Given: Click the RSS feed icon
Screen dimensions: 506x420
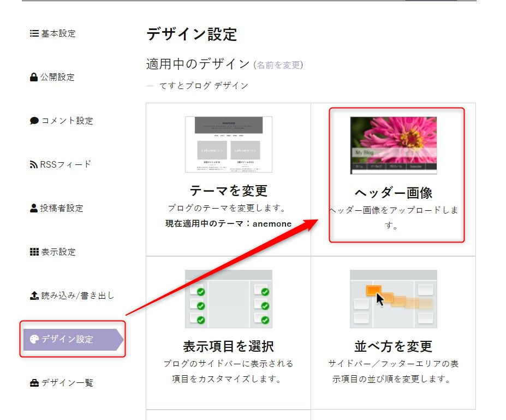Looking at the screenshot, I should tap(33, 164).
